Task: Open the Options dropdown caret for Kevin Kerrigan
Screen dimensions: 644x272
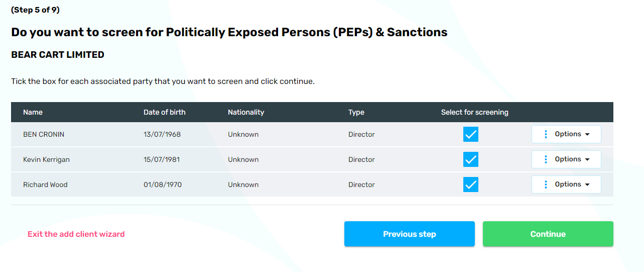Action: click(587, 159)
